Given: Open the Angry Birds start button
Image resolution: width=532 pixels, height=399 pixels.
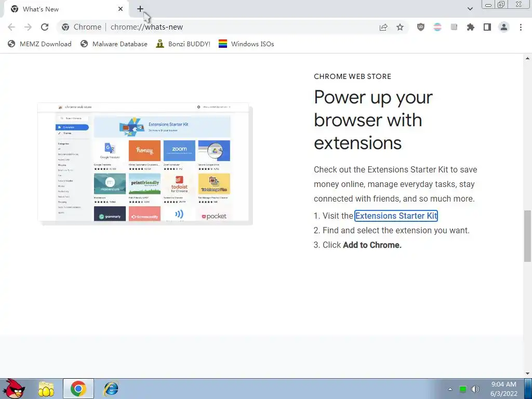Looking at the screenshot, I should [x=14, y=389].
